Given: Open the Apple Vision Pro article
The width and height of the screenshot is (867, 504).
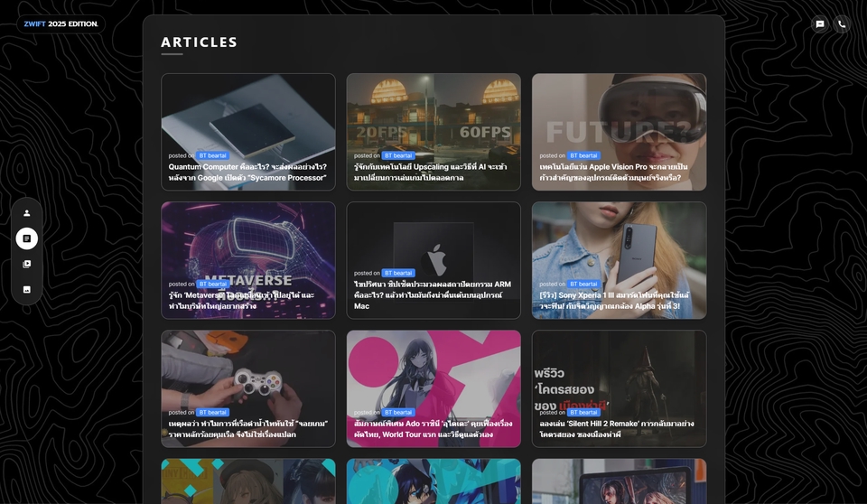Looking at the screenshot, I should (620, 132).
